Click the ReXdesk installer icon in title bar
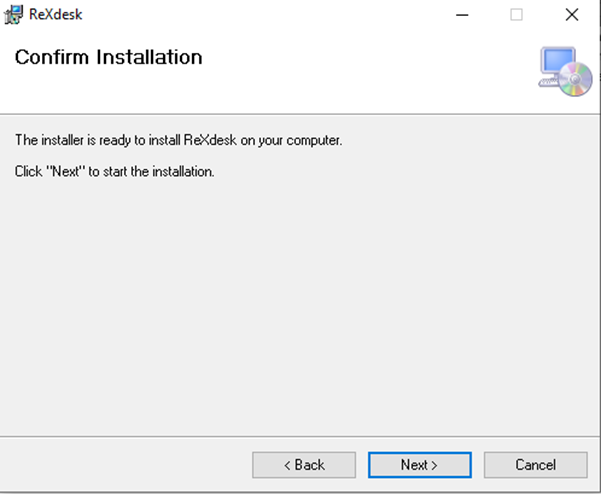 (14, 14)
